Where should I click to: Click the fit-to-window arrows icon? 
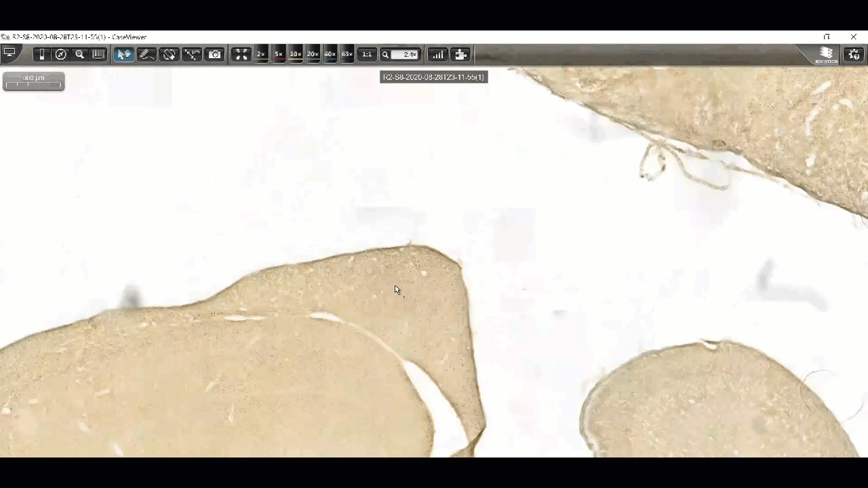click(241, 54)
